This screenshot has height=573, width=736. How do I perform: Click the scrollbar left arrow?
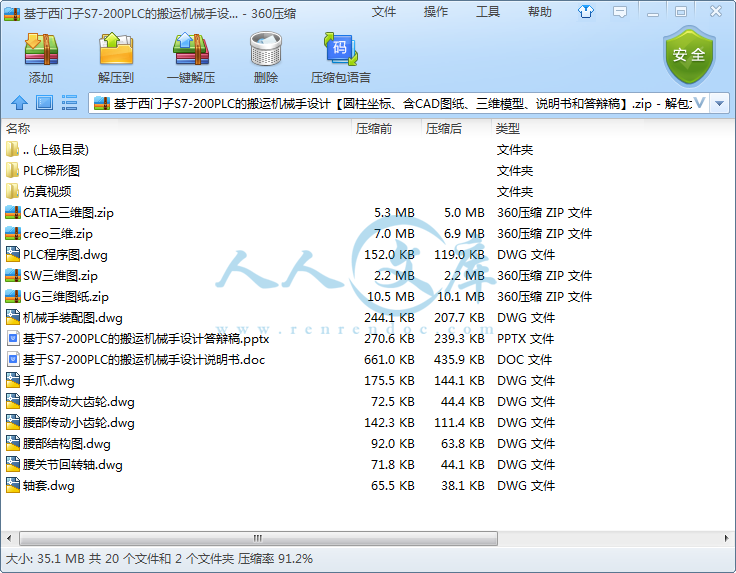click(x=9, y=538)
